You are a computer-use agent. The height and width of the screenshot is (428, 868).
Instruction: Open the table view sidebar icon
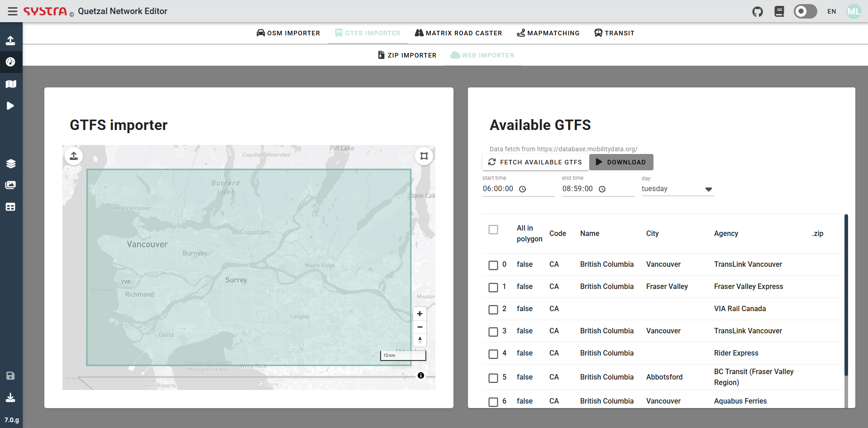(x=10, y=207)
